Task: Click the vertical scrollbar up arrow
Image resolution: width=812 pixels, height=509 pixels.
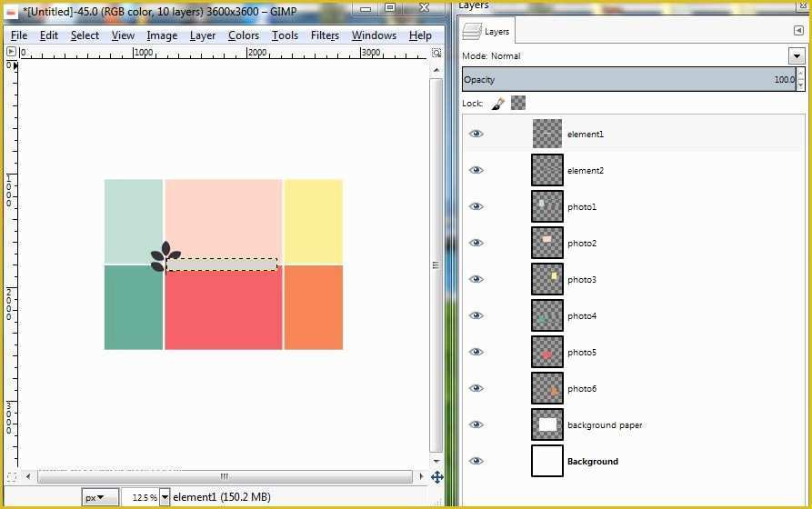Action: pyautogui.click(x=436, y=69)
